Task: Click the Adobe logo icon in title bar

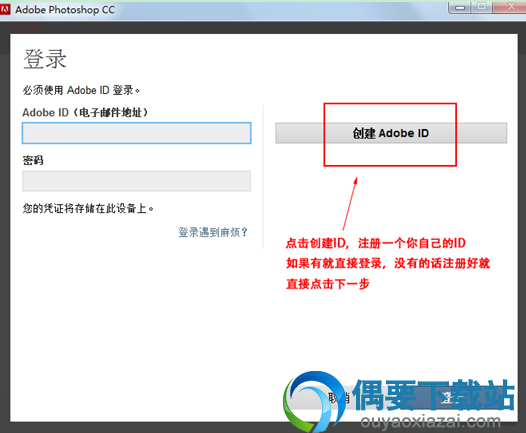Action: coord(5,10)
